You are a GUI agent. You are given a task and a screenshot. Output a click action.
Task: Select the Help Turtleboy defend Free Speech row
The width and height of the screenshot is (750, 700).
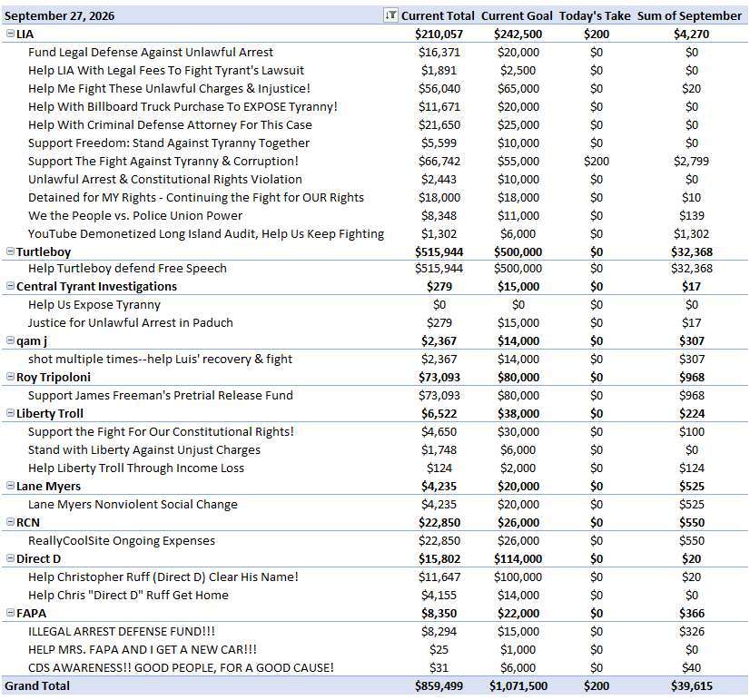pos(374,268)
